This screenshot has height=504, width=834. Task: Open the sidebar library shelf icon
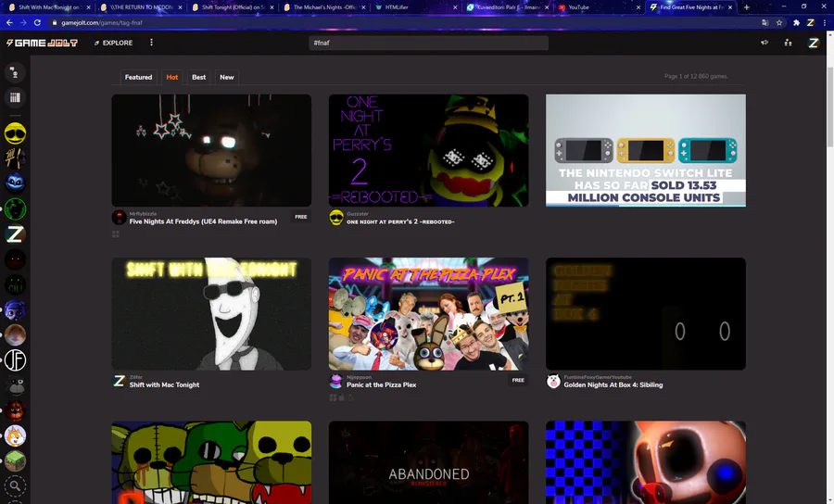tap(15, 97)
